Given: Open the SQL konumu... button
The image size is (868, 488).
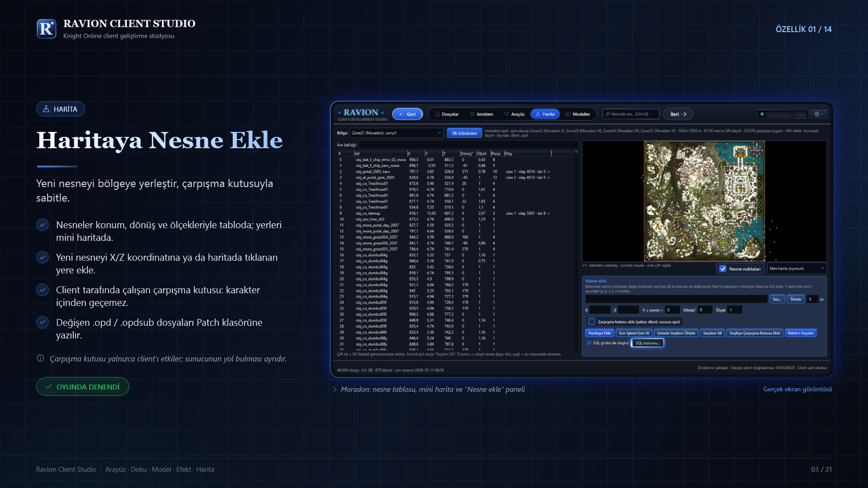Looking at the screenshot, I should click(x=647, y=343).
